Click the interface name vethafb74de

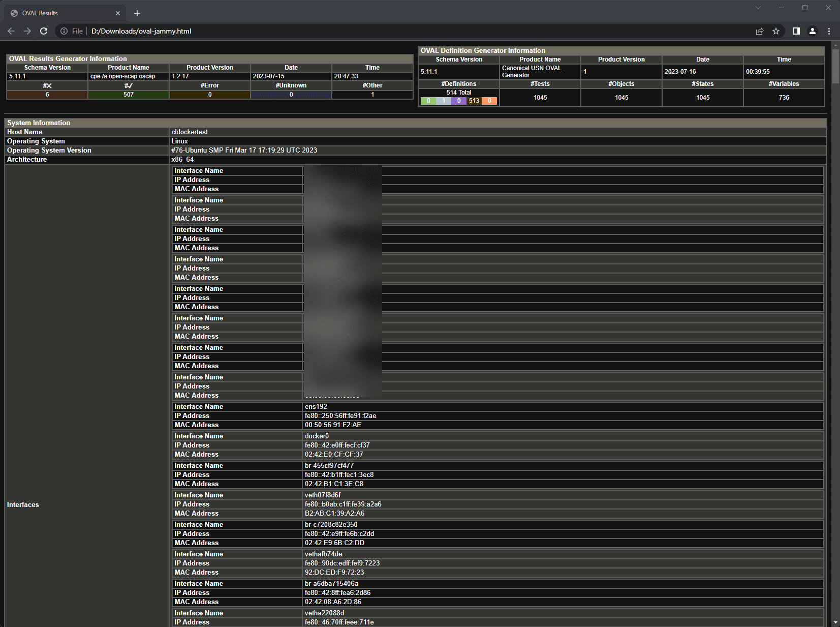click(x=323, y=554)
